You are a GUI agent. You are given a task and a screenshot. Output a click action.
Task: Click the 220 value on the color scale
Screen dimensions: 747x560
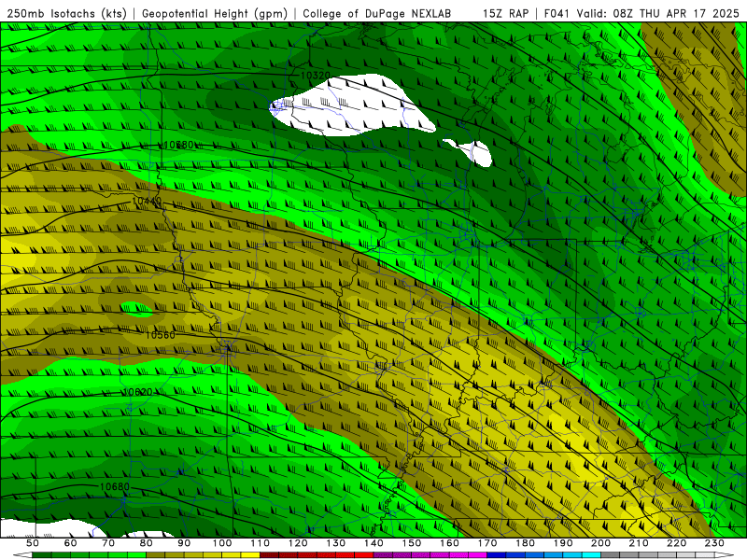(676, 543)
